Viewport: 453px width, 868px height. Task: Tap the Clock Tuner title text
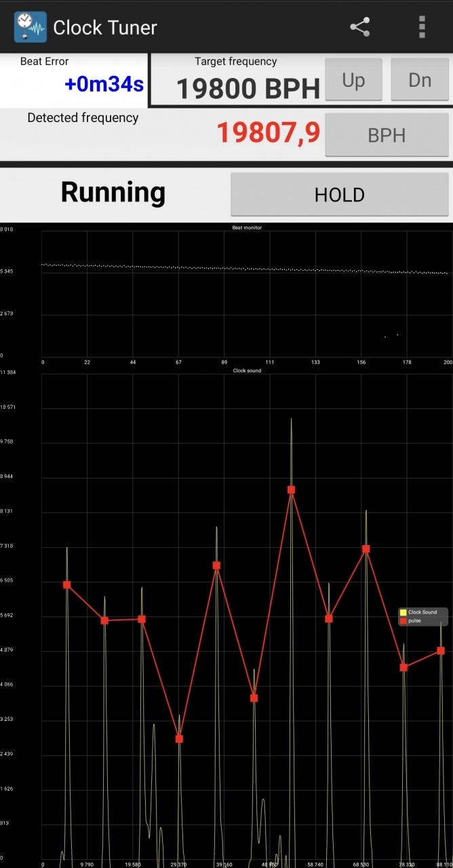105,28
